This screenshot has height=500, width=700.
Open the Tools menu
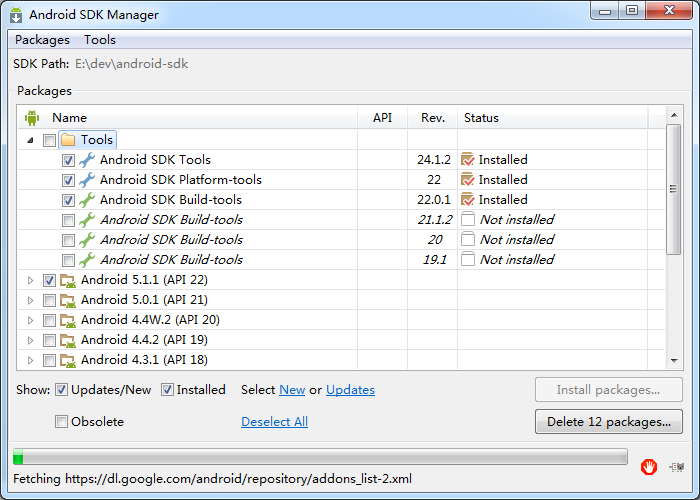100,40
